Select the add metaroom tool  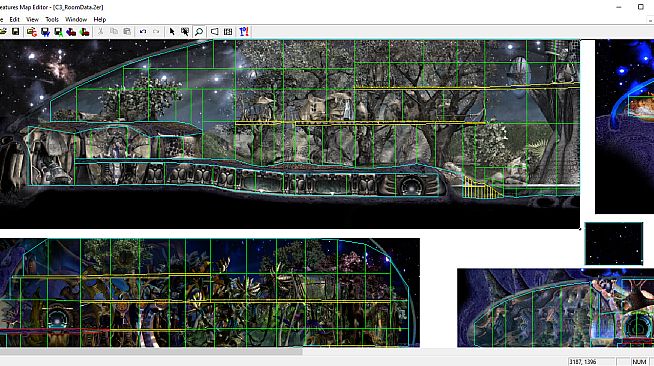coord(228,32)
